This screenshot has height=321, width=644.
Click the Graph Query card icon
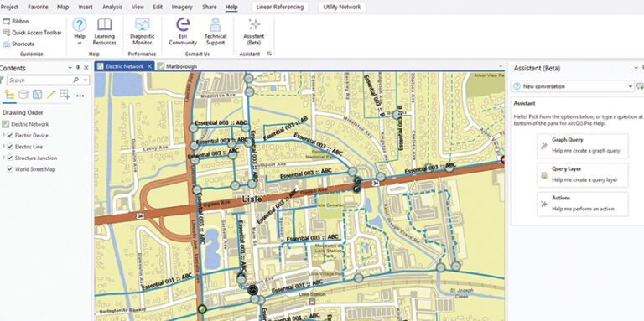click(544, 146)
